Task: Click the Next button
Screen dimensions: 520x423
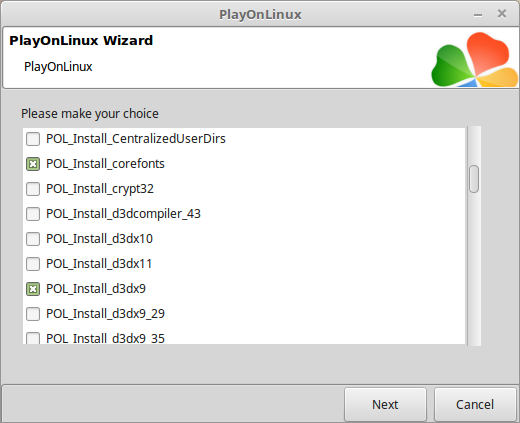Action: 385,404
